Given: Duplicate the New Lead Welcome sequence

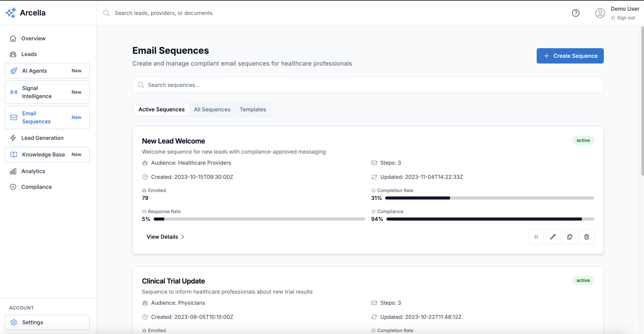Looking at the screenshot, I should point(570,237).
